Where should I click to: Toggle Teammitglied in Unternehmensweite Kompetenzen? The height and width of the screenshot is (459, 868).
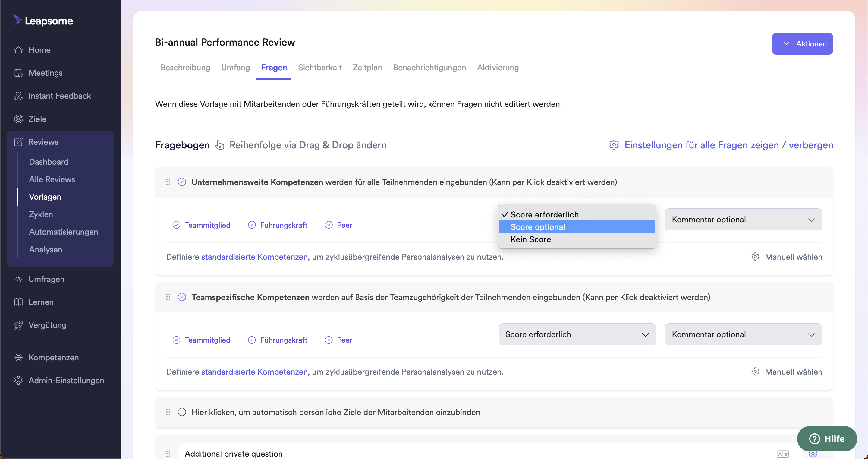pyautogui.click(x=202, y=225)
